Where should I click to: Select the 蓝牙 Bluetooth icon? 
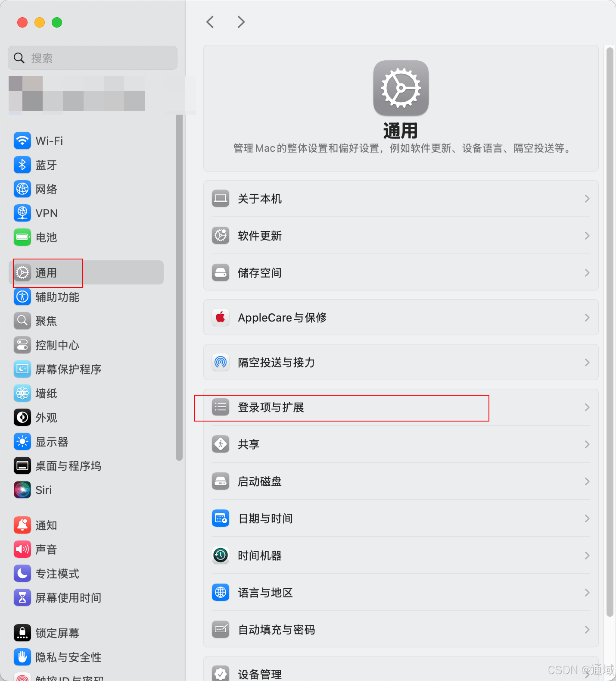coord(22,165)
